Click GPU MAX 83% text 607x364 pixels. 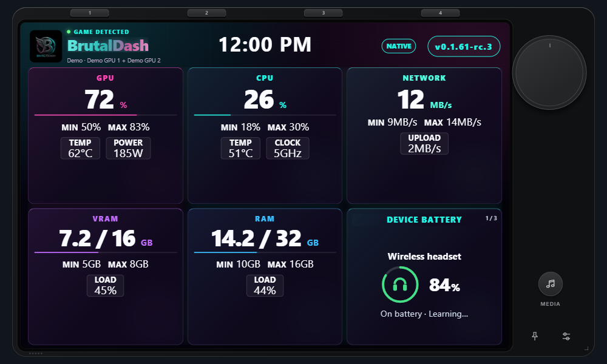129,127
